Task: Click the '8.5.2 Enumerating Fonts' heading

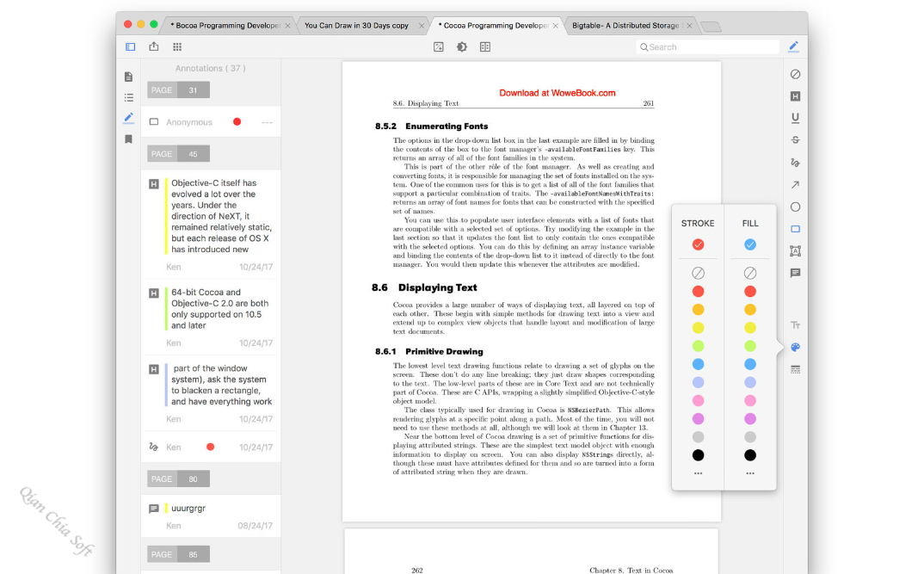Action: pyautogui.click(x=431, y=127)
